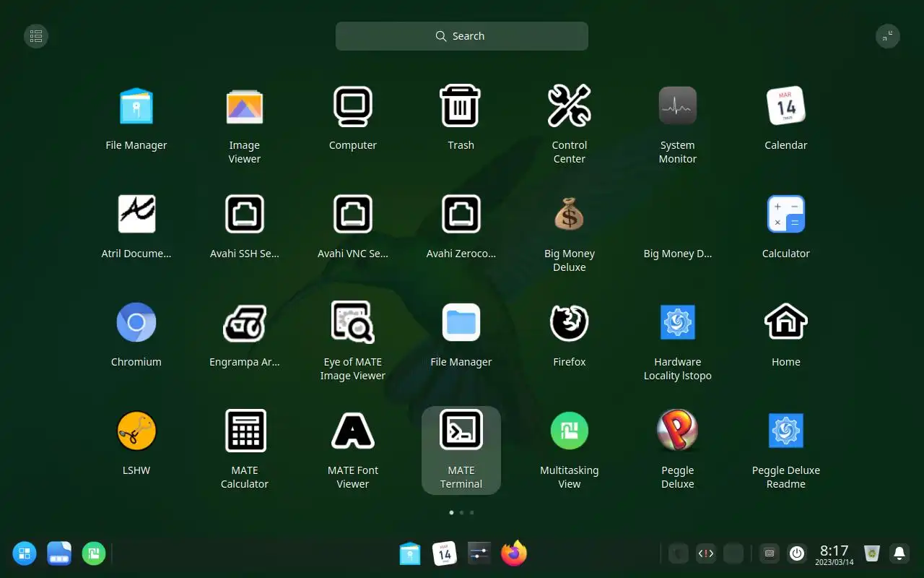
Task: Open Multitasking View from the dock
Action: point(94,554)
